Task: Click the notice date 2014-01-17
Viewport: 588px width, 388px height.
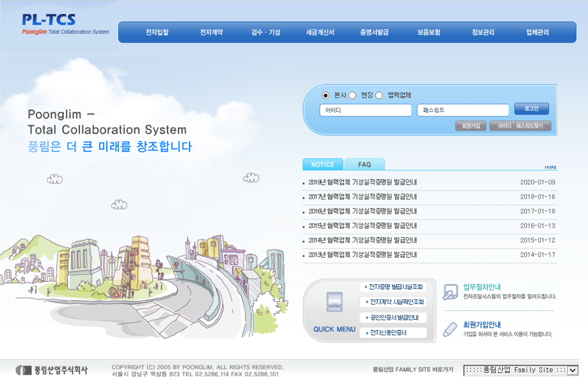Action: (x=538, y=255)
